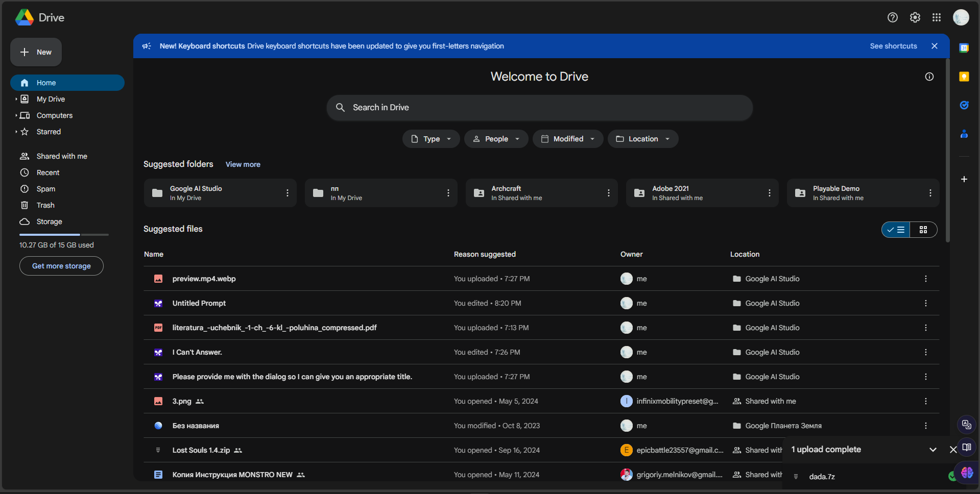The height and width of the screenshot is (494, 980).
Task: Open Shared with me section
Action: pos(67,156)
